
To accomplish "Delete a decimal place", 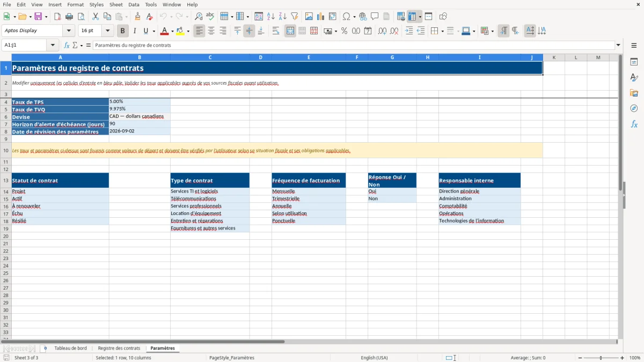I will [394, 31].
